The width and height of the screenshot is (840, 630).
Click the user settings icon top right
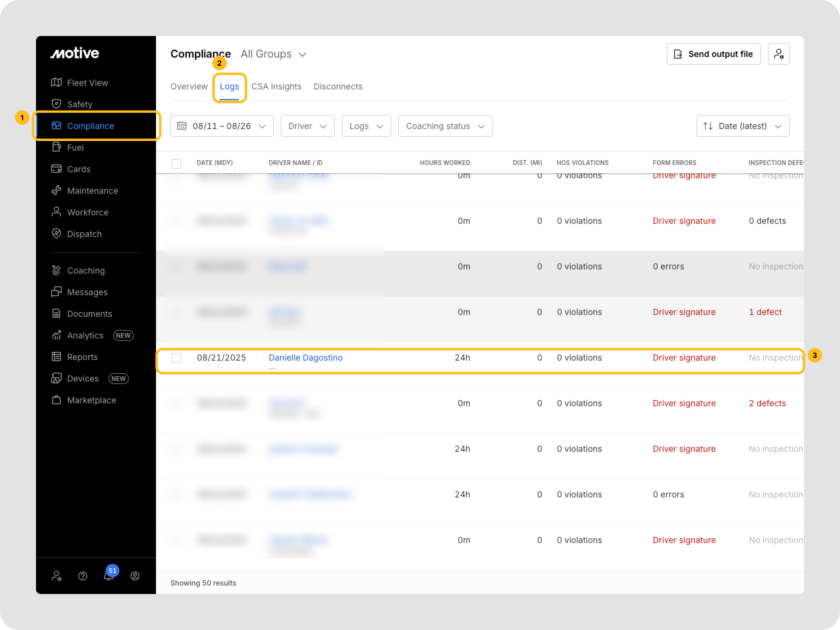[x=778, y=54]
